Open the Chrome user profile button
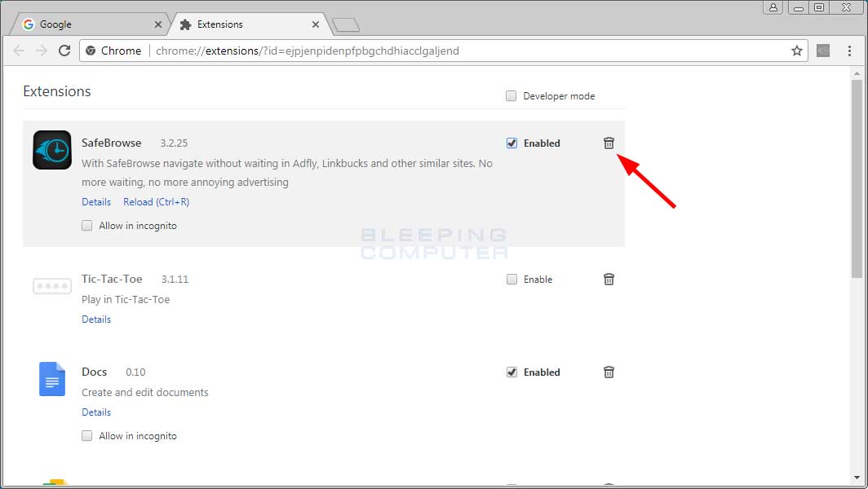This screenshot has height=489, width=868. (773, 7)
